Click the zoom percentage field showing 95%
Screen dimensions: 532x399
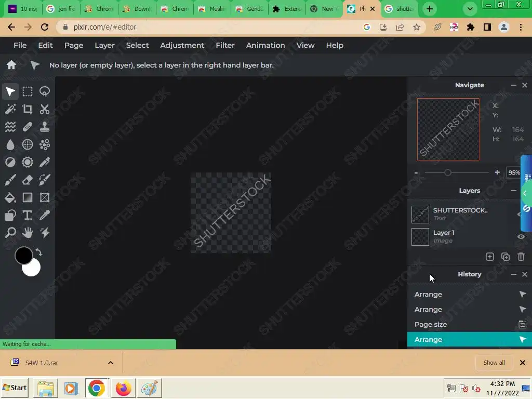(514, 172)
